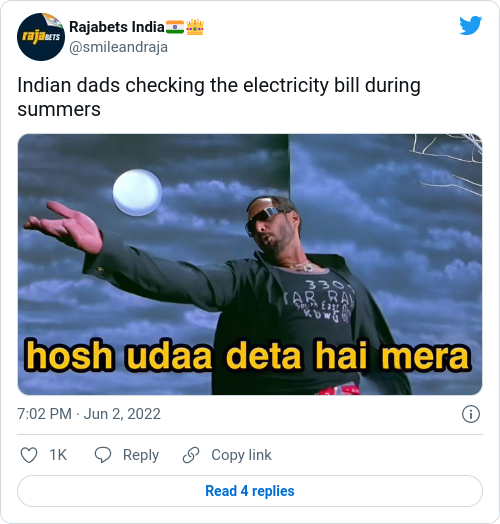Click the Copy link text

[241, 455]
